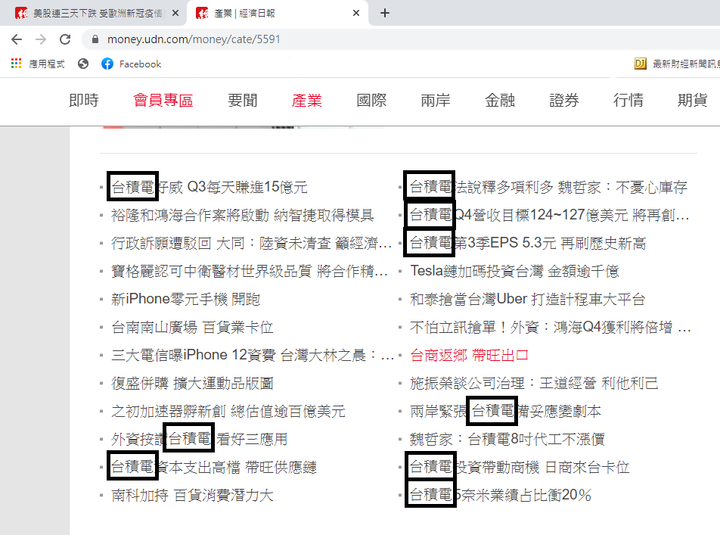Open the 金融 section

500,100
